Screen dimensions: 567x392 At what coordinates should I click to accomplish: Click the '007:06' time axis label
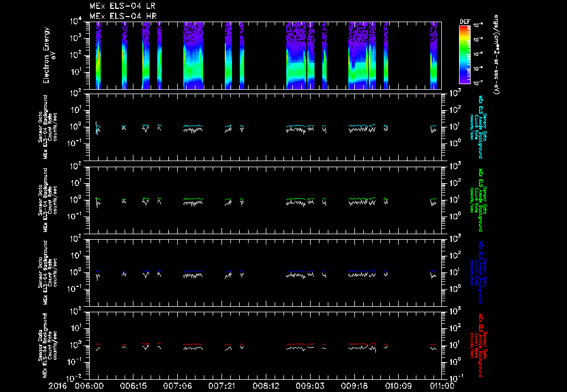point(177,386)
